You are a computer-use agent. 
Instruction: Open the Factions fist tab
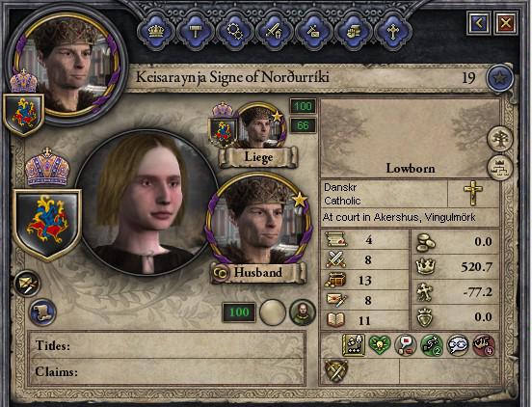[x=353, y=32]
